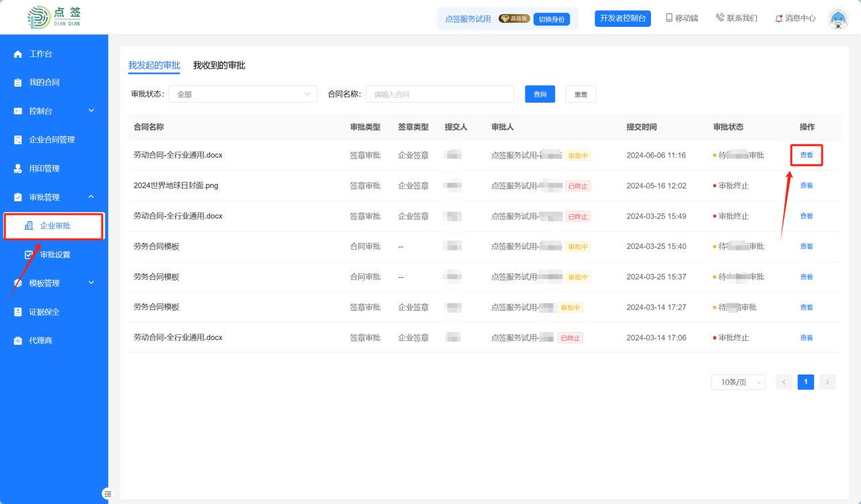Image resolution: width=861 pixels, height=504 pixels.
Task: Open 开发者控制台 button
Action: pos(623,18)
